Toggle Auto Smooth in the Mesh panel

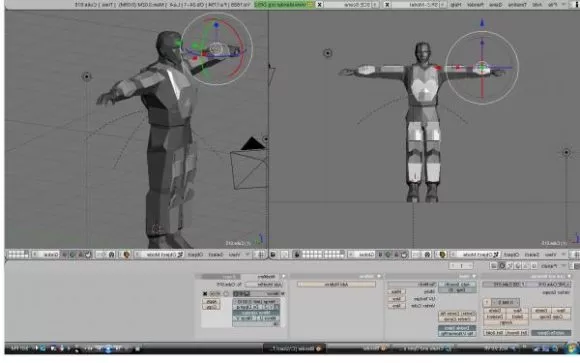(457, 284)
